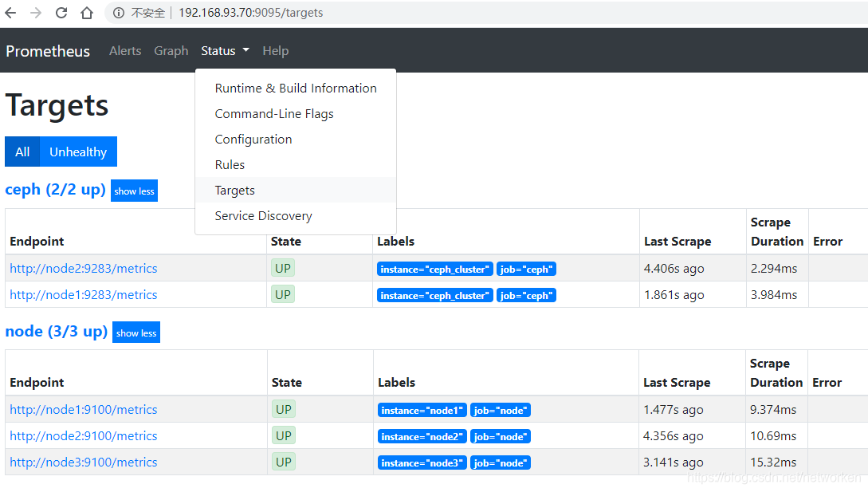Open the Rules menu entry
This screenshot has height=492, width=868.
pyautogui.click(x=296, y=164)
